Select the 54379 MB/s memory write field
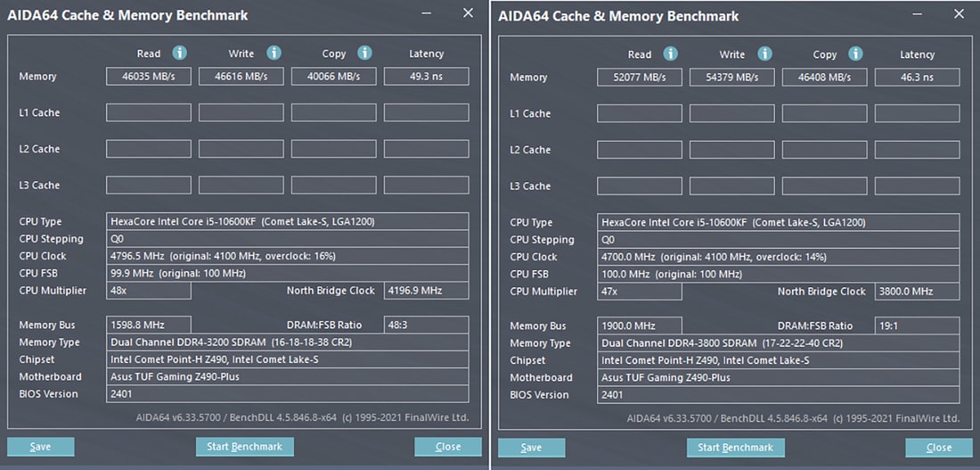 tap(731, 78)
